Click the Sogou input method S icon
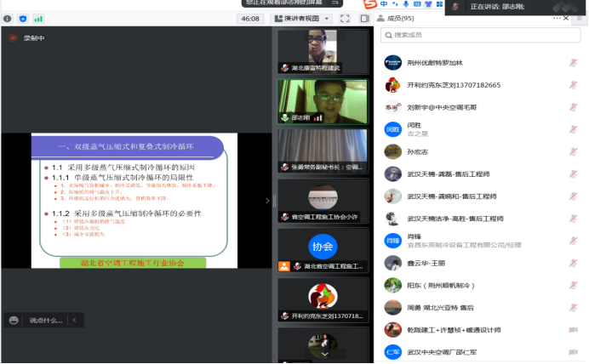 [370, 4]
